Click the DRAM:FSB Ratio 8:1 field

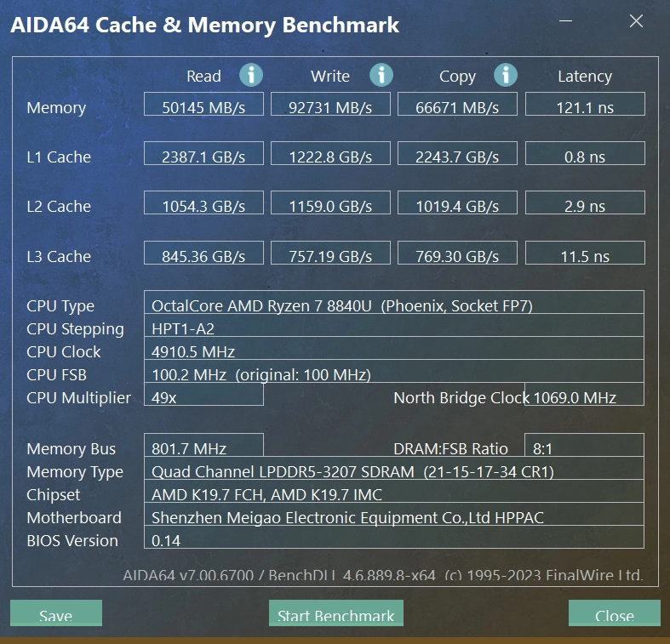[584, 447]
